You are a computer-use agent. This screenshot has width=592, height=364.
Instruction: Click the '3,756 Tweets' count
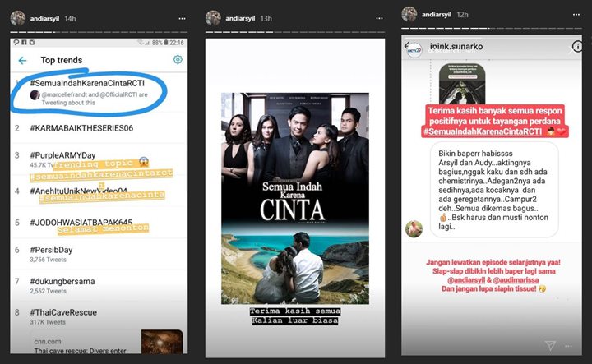48,260
